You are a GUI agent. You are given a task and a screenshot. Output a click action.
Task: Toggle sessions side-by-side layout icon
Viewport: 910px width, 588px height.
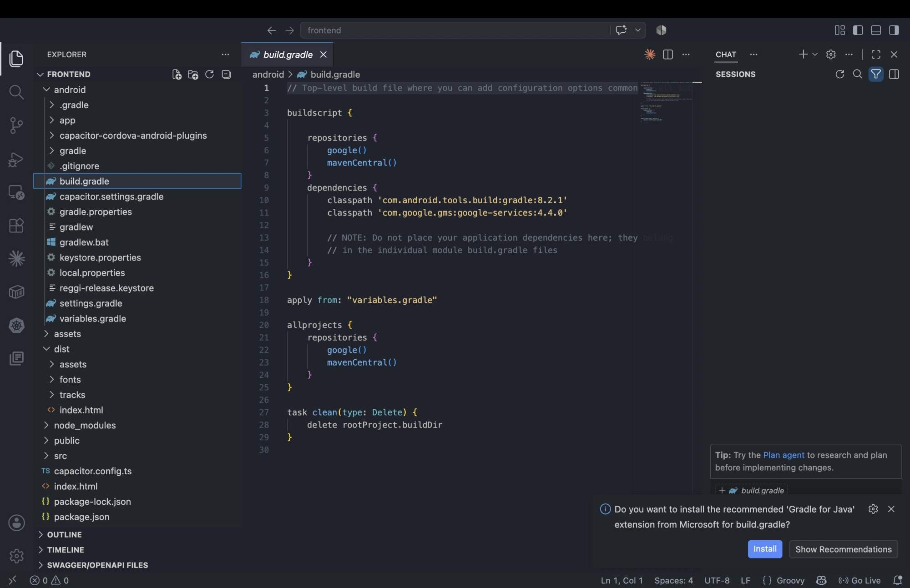point(894,74)
